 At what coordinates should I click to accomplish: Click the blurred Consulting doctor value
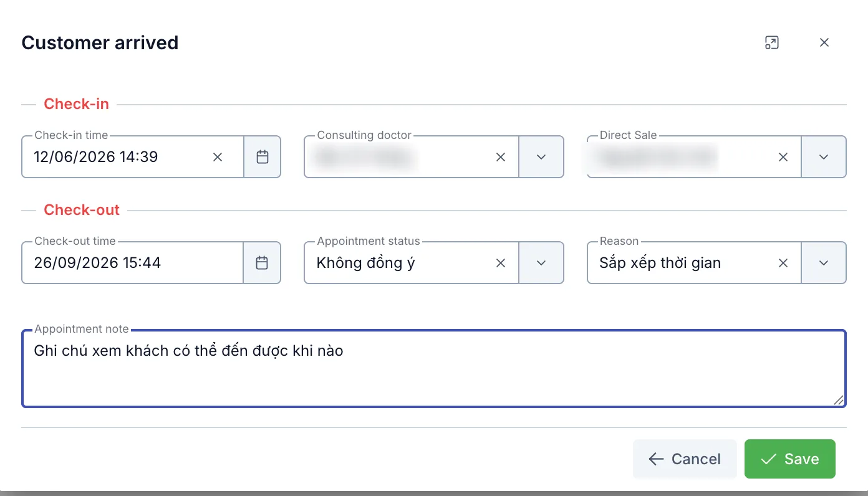point(366,157)
